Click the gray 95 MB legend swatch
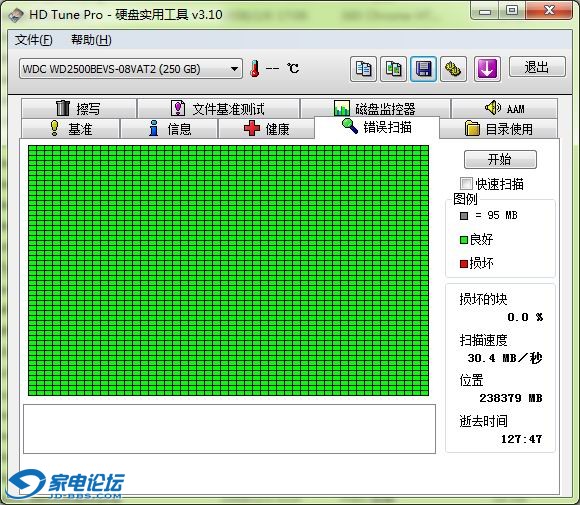The image size is (580, 505). [464, 216]
